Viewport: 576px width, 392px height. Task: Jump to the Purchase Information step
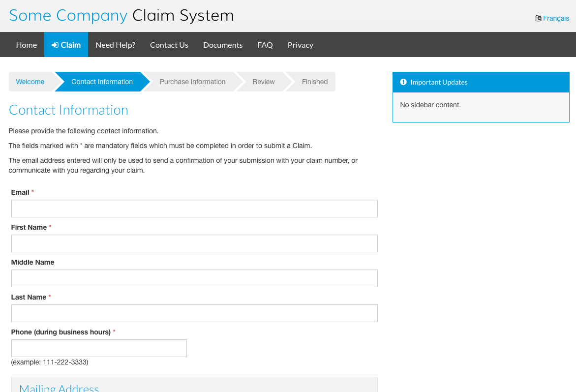click(192, 82)
